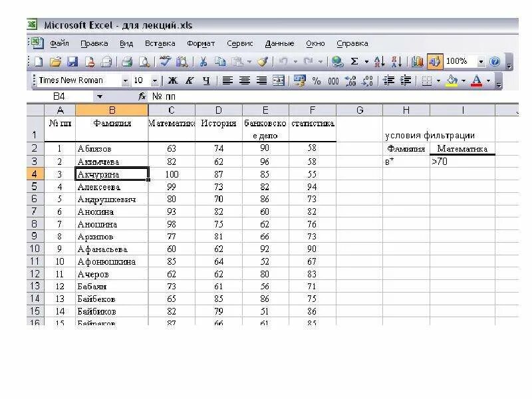Decrease decimal places icon
The height and width of the screenshot is (399, 532).
click(x=368, y=80)
